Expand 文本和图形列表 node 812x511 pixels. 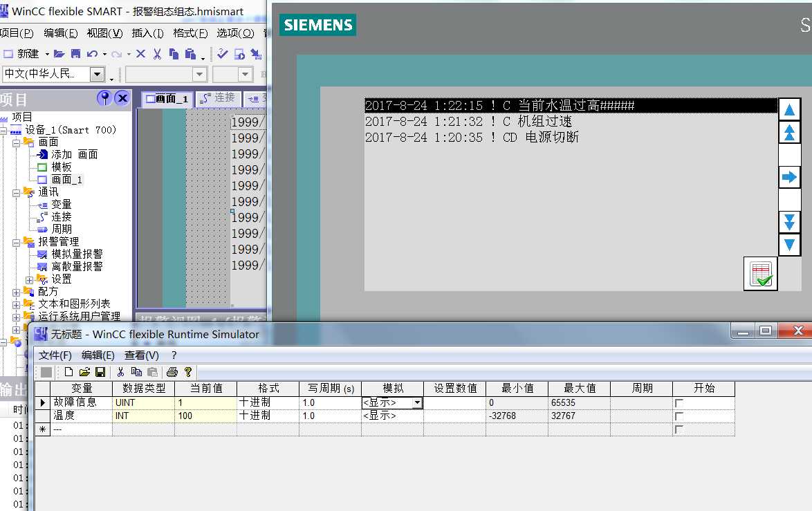(x=16, y=305)
